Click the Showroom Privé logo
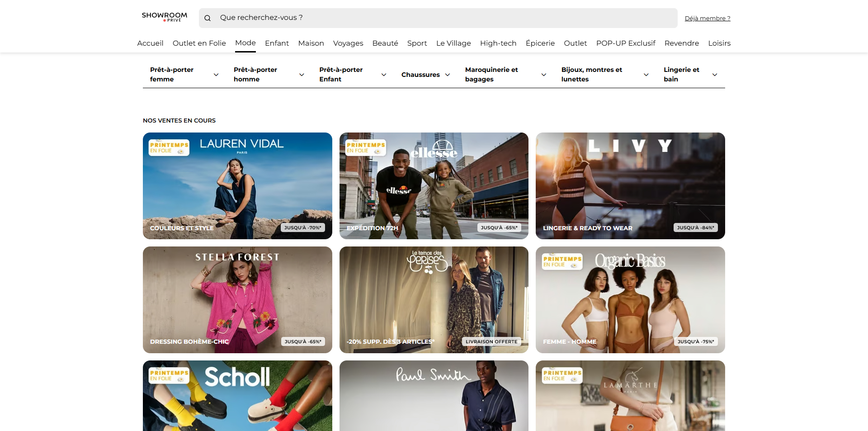This screenshot has height=431, width=868. pyautogui.click(x=165, y=17)
